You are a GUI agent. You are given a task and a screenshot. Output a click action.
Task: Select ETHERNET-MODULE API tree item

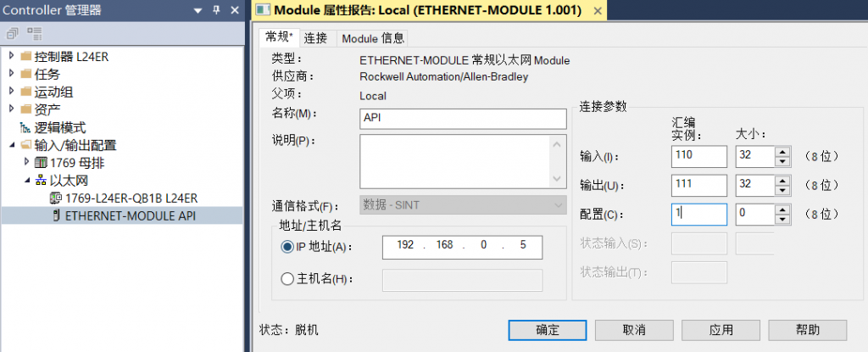(130, 216)
